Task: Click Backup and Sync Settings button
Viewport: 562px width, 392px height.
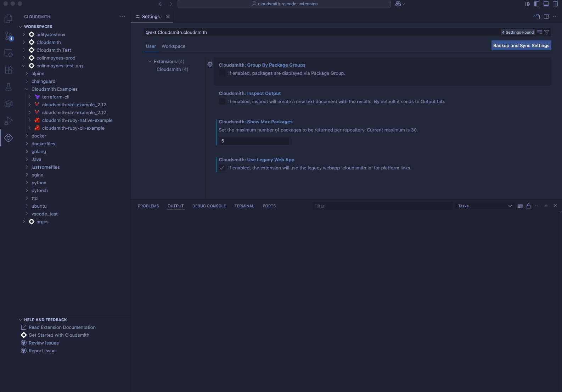Action: pyautogui.click(x=521, y=45)
